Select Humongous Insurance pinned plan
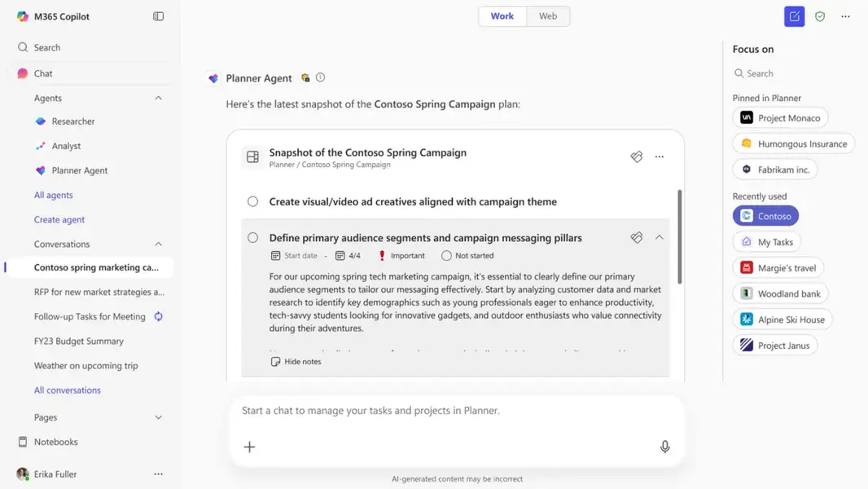The width and height of the screenshot is (868, 489). (x=794, y=144)
